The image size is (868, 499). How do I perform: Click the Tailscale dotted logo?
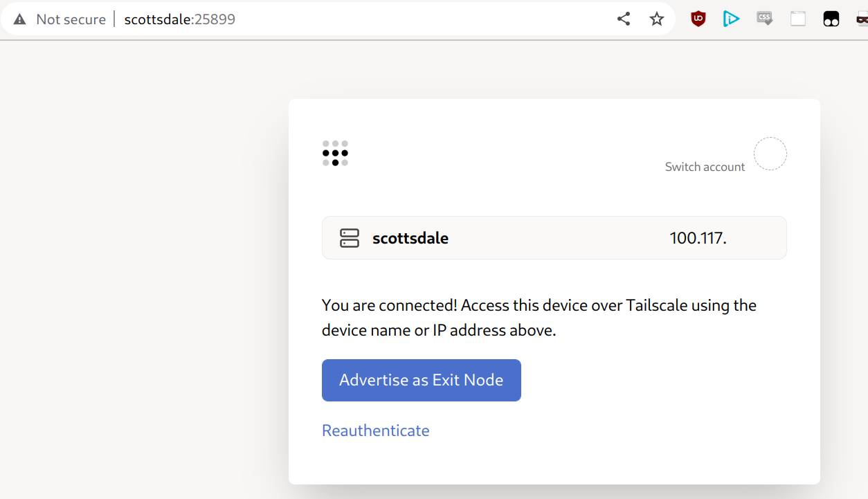point(335,154)
